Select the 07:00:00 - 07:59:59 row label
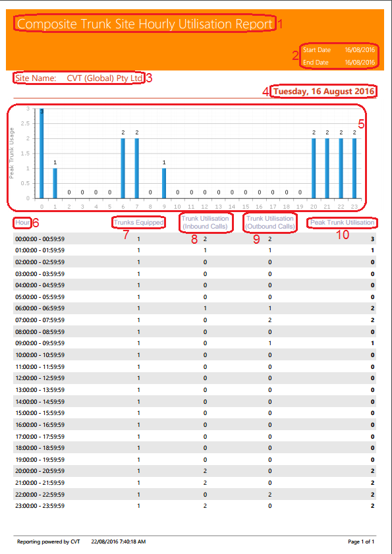Image resolution: width=392 pixels, height=554 pixels. (40, 320)
